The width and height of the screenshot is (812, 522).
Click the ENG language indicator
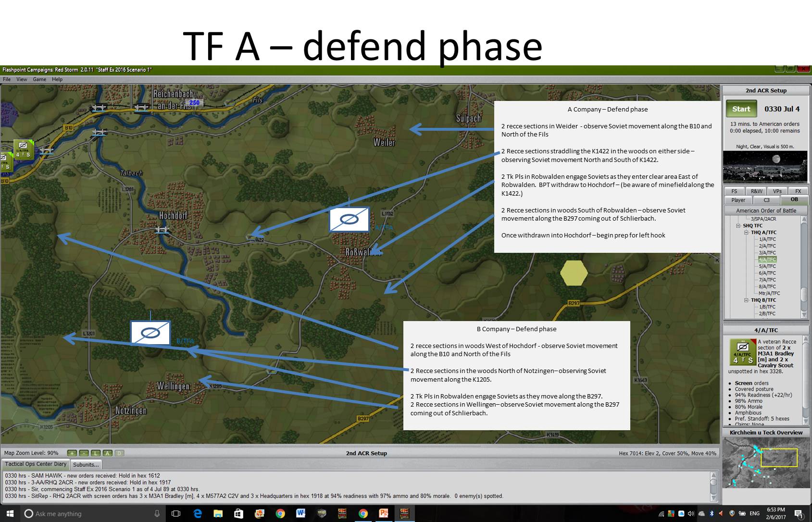(754, 513)
